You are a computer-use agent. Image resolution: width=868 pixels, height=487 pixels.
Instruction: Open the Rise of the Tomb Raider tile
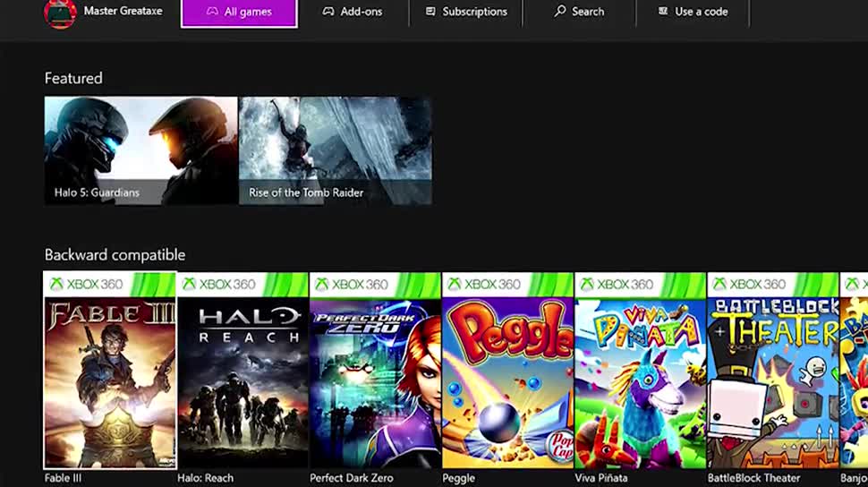[336, 150]
